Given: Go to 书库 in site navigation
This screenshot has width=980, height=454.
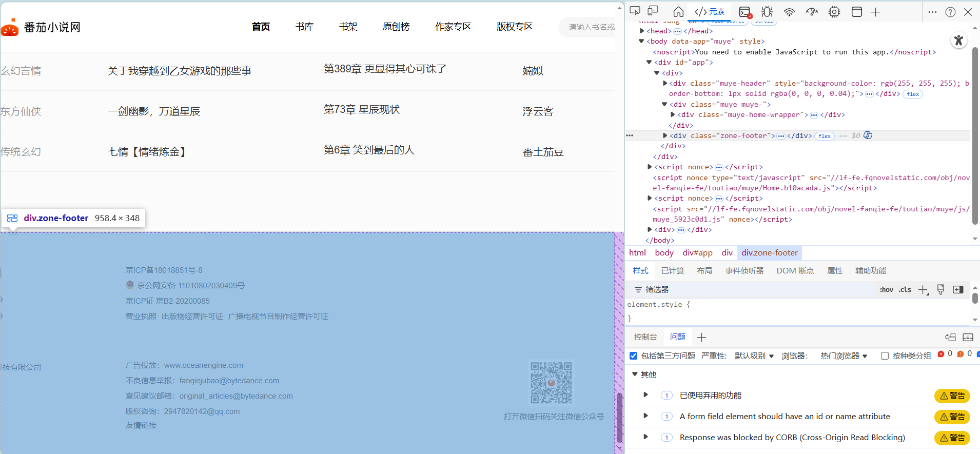Looking at the screenshot, I should (x=305, y=27).
